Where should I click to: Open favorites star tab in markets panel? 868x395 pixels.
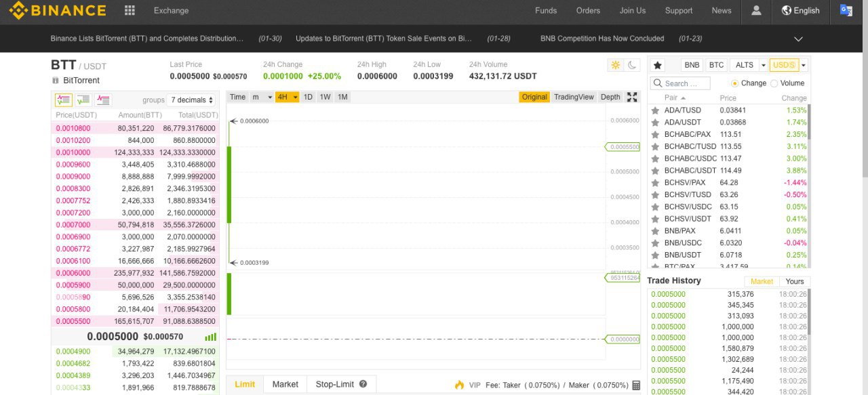tap(657, 65)
